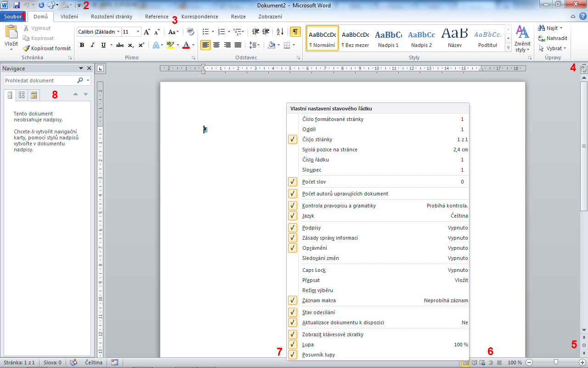This screenshot has height=368, width=588.
Task: Start a numbered list
Action: tap(221, 32)
